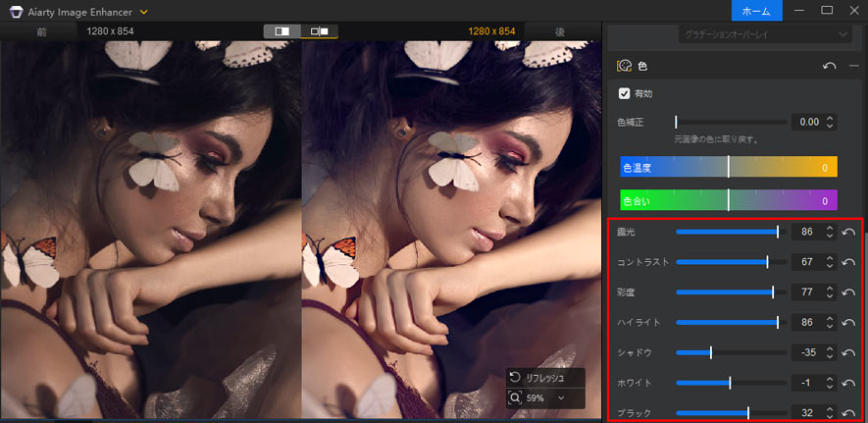This screenshot has height=423, width=868.
Task: Click the 色補正 value field 0.00
Action: click(807, 122)
